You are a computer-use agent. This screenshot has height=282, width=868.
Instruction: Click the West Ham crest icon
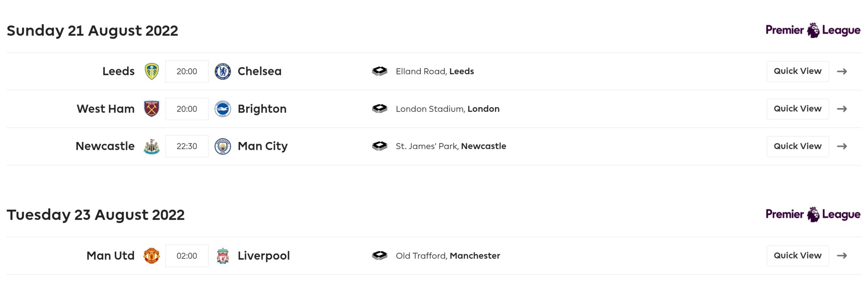[152, 109]
